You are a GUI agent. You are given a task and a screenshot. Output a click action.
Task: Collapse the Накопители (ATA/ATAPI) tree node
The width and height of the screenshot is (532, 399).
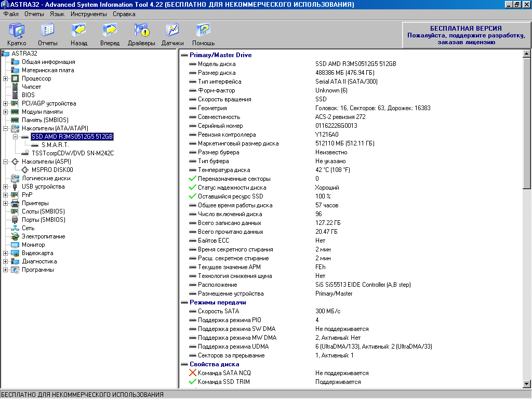(5, 128)
